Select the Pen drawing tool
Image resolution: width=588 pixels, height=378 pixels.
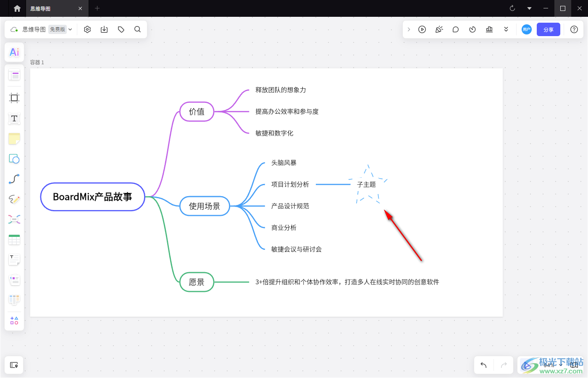tap(14, 199)
